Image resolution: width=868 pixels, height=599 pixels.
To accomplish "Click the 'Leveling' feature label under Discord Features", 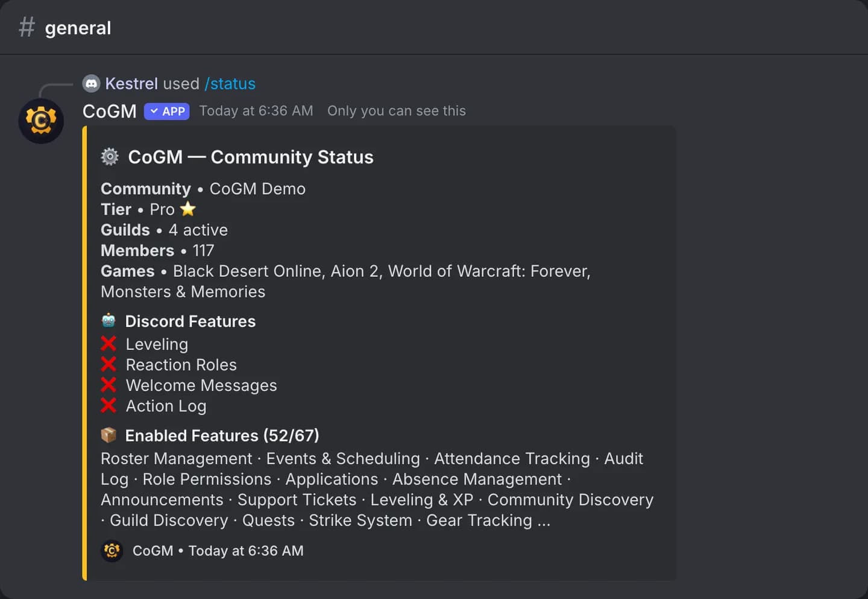I will tap(157, 344).
